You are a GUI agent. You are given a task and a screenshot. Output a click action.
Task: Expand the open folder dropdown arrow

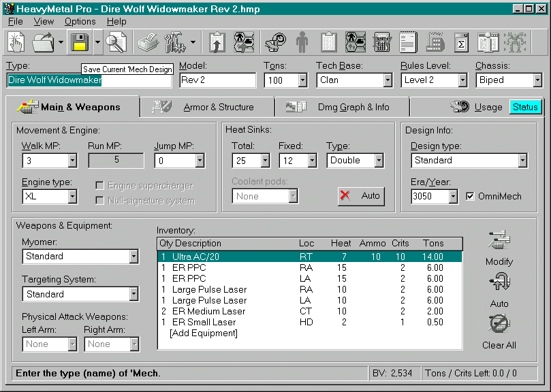point(61,42)
